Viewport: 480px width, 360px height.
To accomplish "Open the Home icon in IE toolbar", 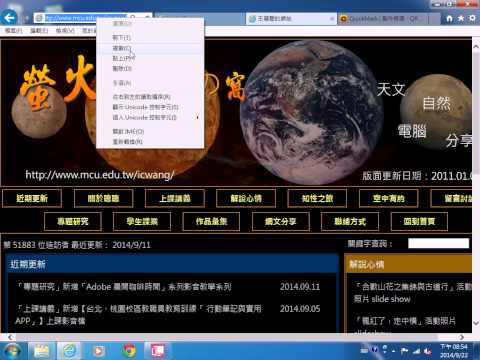I will 449,18.
